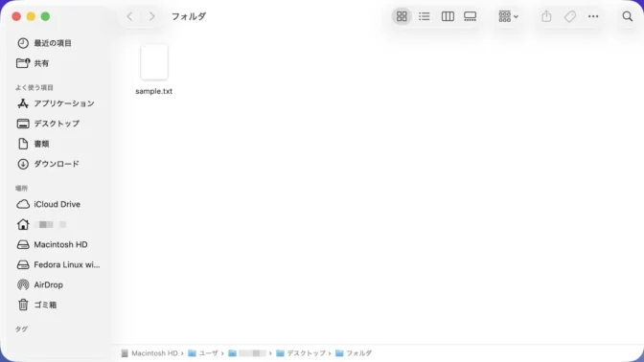Click フォルダ in path bar
644x362 pixels.
(354, 353)
